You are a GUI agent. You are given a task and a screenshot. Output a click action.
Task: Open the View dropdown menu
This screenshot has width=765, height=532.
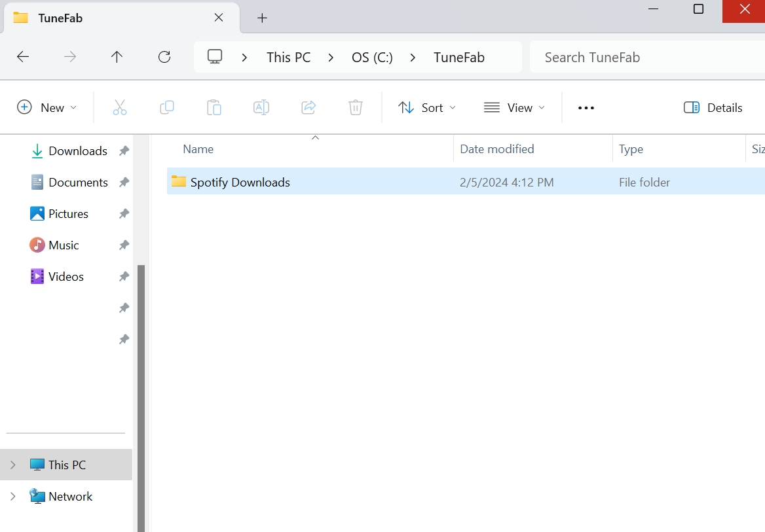(x=515, y=107)
